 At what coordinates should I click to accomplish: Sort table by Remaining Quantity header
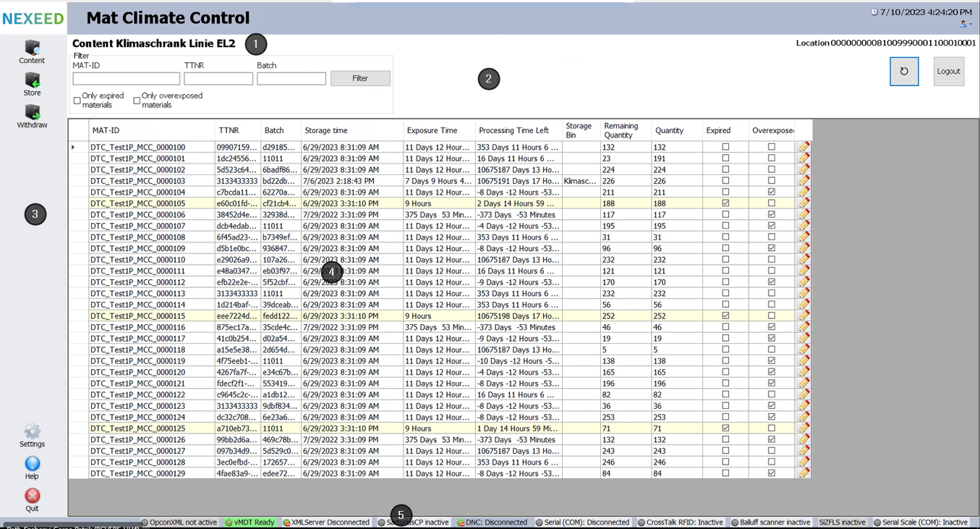(x=626, y=130)
